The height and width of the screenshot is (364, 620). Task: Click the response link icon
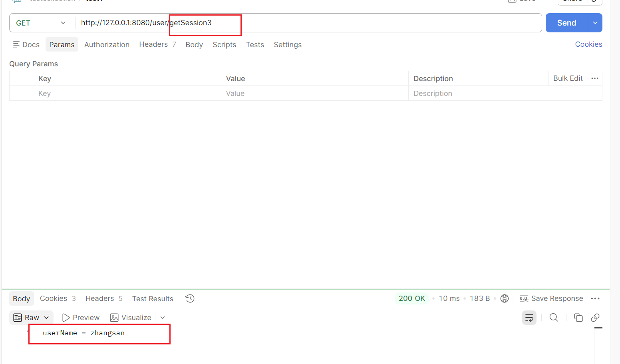click(595, 318)
